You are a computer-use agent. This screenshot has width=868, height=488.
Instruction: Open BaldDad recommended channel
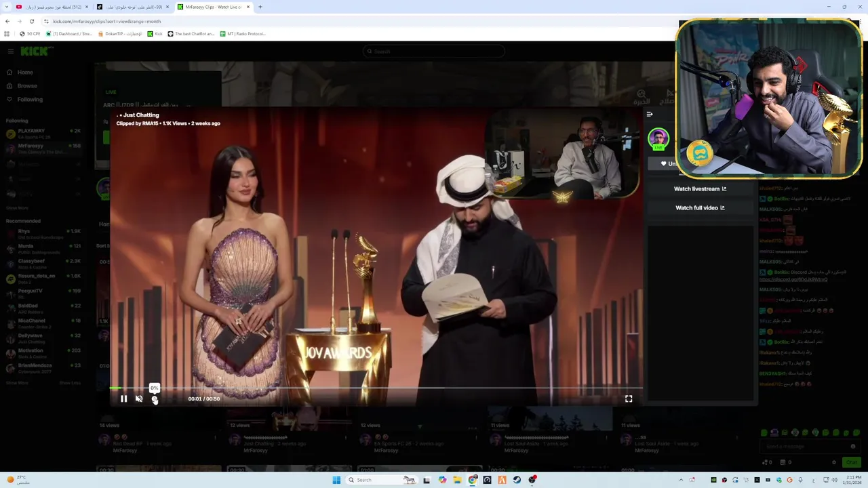coord(43,308)
